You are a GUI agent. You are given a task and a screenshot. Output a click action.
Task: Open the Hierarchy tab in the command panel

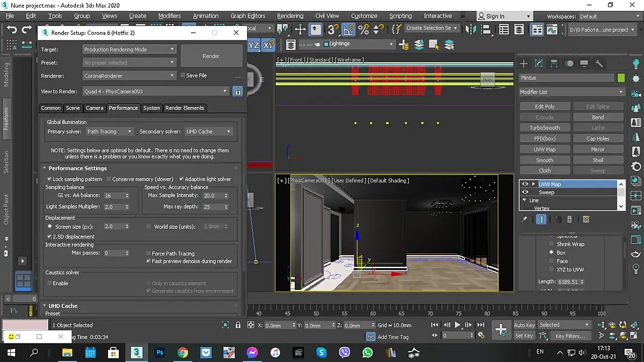tap(554, 64)
